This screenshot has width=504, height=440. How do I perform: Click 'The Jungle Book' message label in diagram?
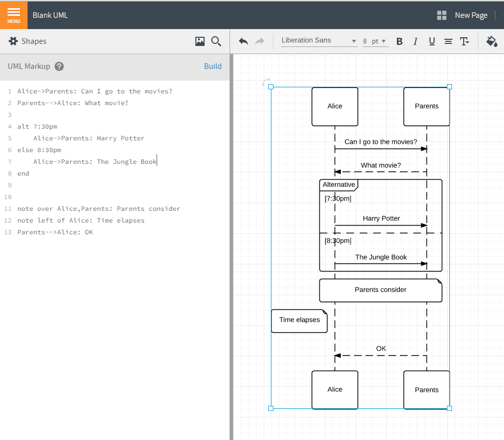pos(381,257)
